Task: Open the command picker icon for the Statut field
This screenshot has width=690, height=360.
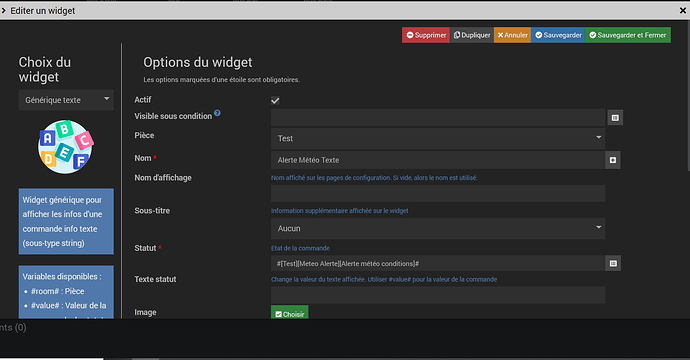Action: (613, 264)
